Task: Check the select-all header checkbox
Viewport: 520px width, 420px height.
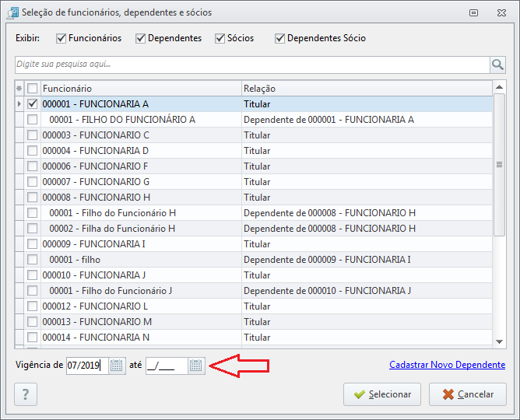Action: [32, 89]
